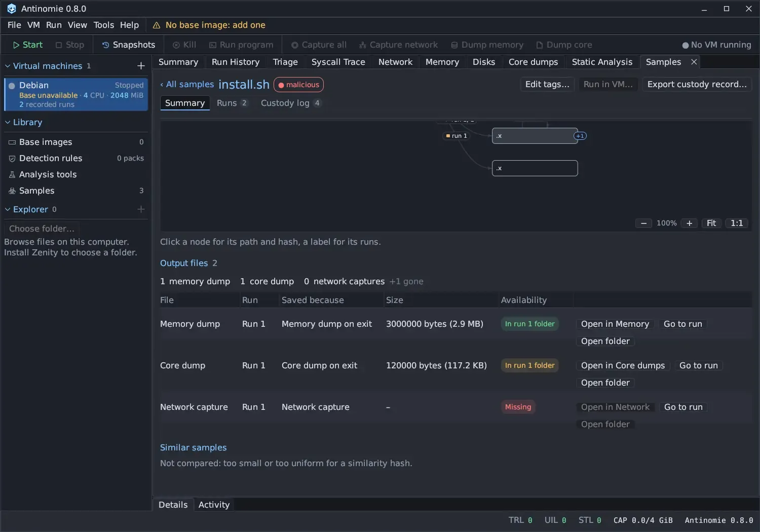Click the Fit zoom button
Image resolution: width=760 pixels, height=532 pixels.
[x=711, y=223]
